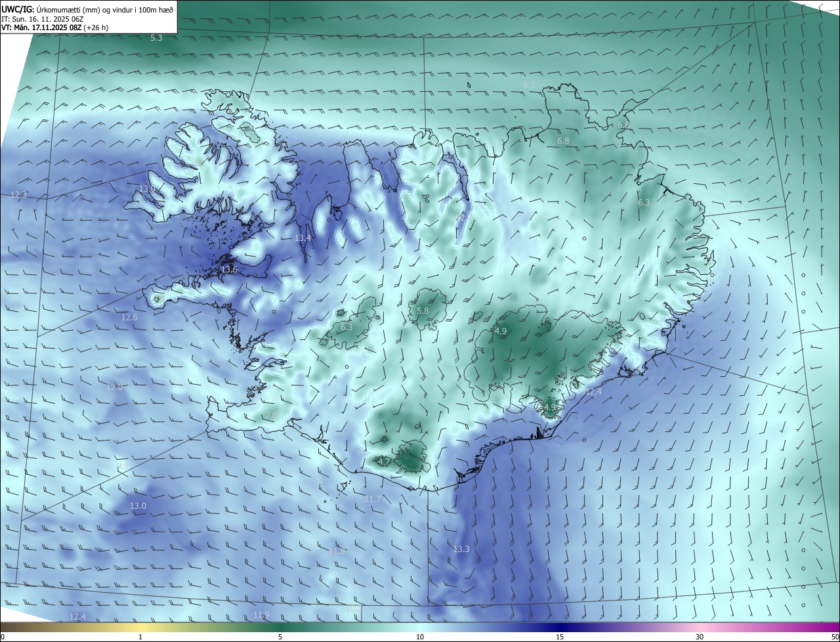840x642 pixels.
Task: Click the 8.3 value label on map
Action: click(529, 85)
